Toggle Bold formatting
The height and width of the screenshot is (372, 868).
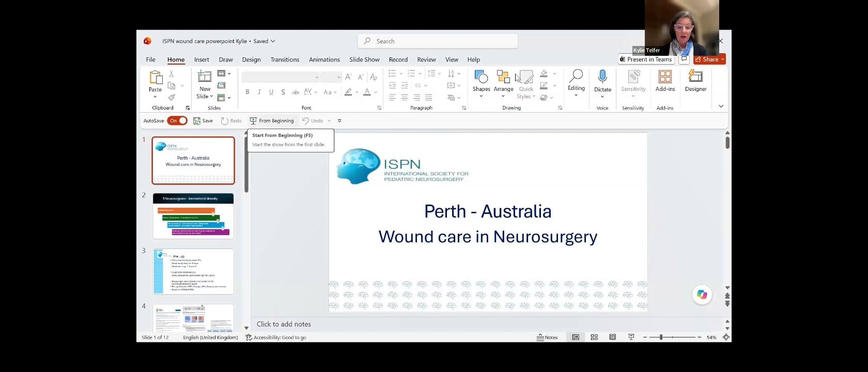click(247, 92)
